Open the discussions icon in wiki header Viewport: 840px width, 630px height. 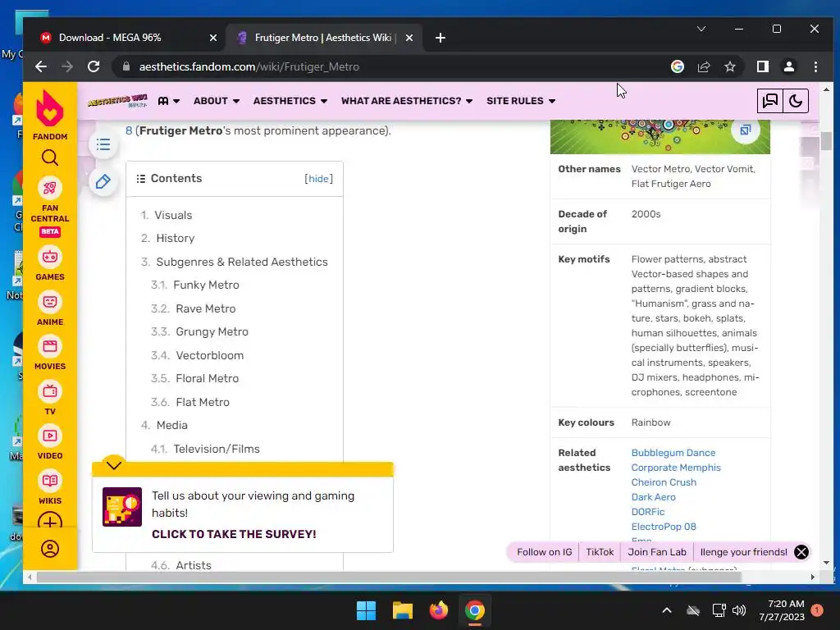pyautogui.click(x=769, y=101)
